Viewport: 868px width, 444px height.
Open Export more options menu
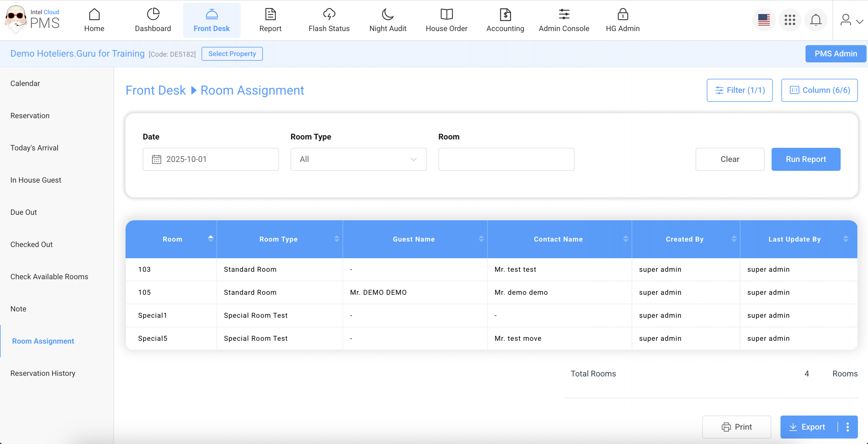click(848, 427)
